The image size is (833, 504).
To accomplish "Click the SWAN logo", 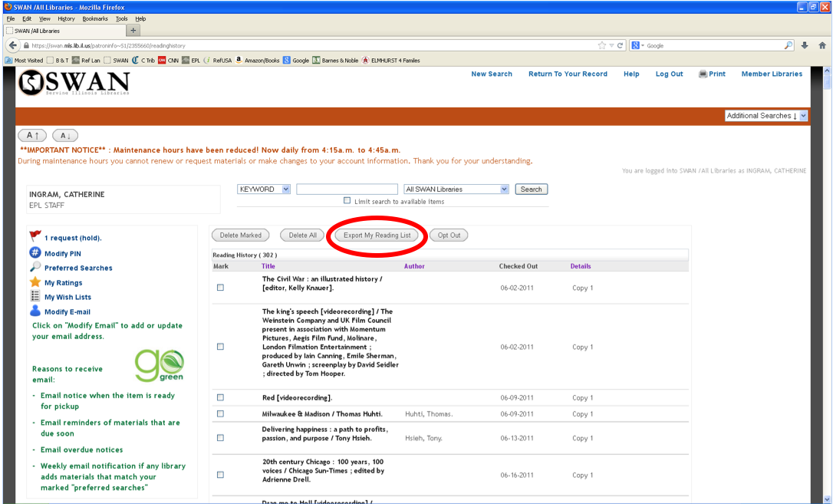I will click(x=74, y=83).
